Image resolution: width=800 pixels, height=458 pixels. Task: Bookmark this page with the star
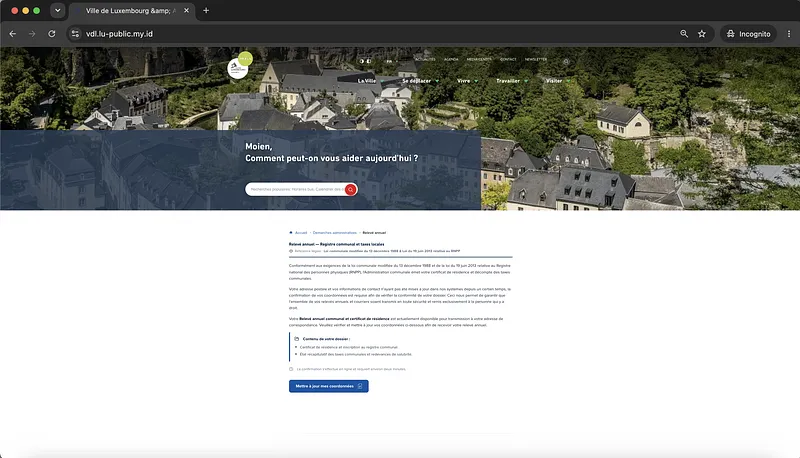tap(702, 34)
